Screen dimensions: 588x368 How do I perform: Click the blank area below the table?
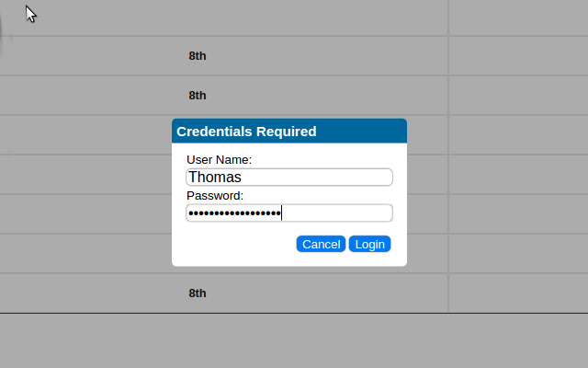[294, 340]
